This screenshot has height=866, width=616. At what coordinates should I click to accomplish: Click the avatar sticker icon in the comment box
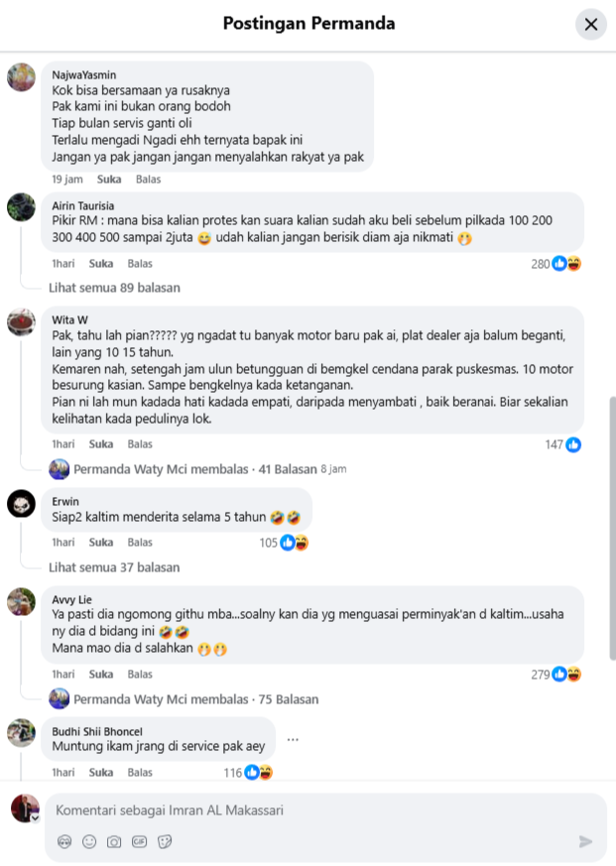(64, 842)
